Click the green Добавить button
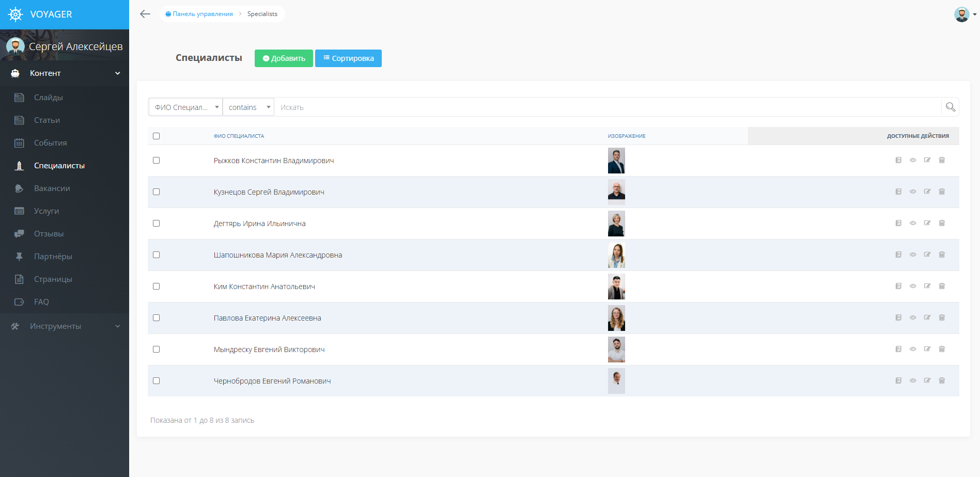980x477 pixels. (284, 58)
